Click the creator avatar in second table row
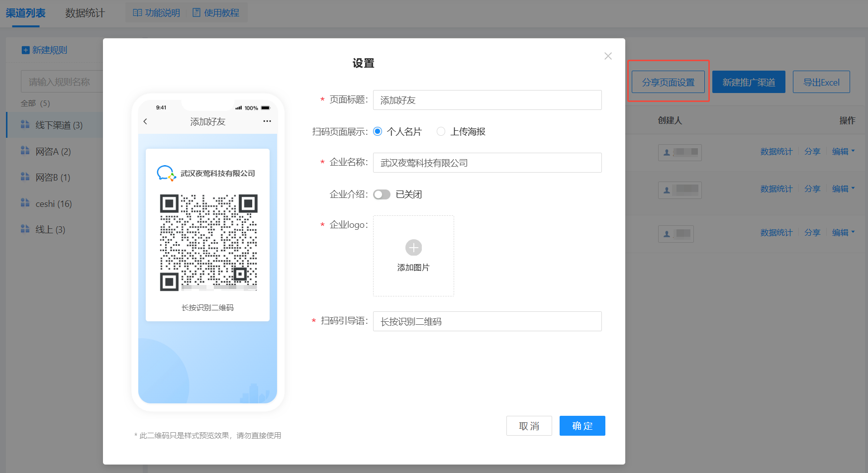 (667, 190)
